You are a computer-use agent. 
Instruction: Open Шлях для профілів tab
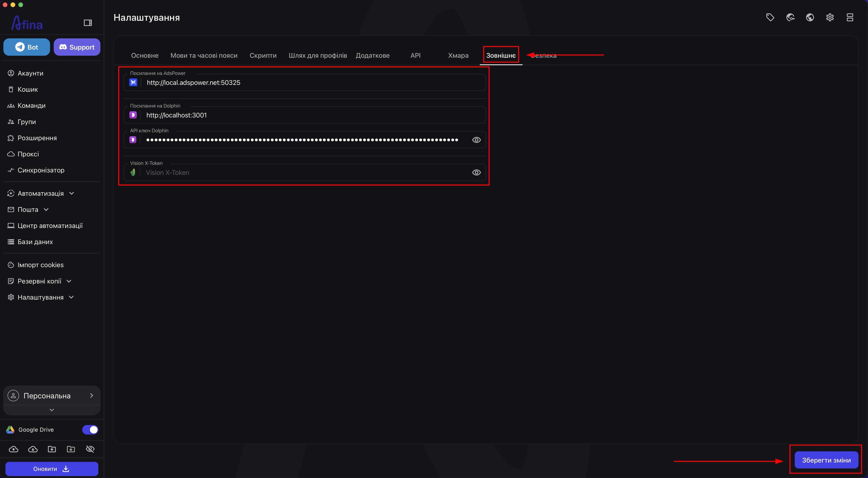pos(317,55)
